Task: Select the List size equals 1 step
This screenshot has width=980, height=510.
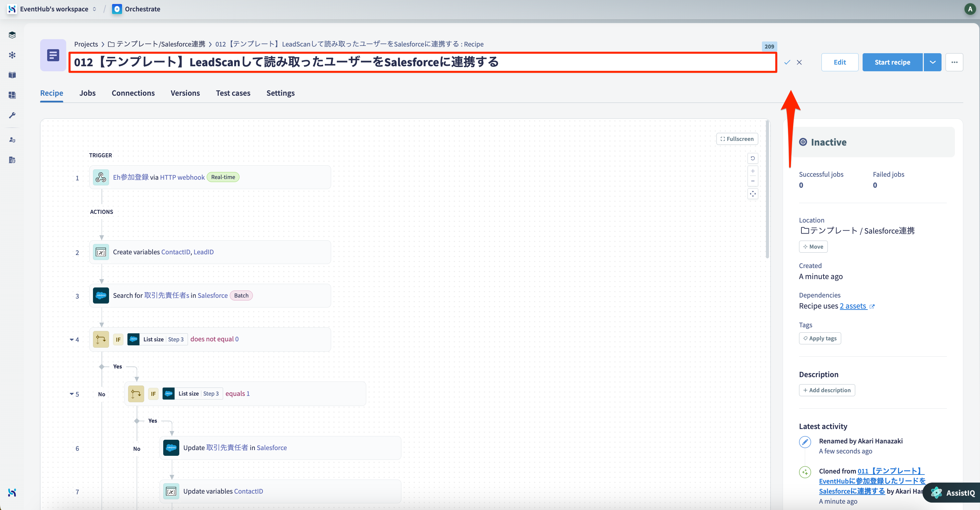Action: 245,394
